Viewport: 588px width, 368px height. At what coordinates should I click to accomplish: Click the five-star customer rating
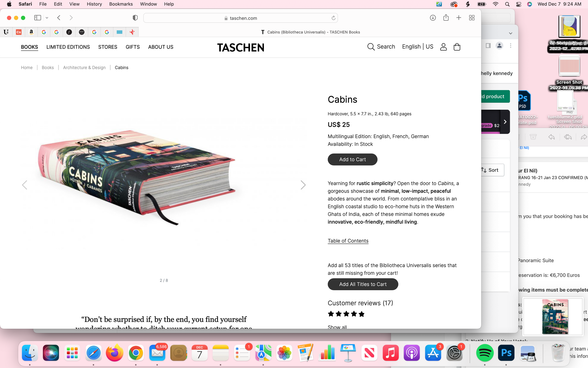click(346, 314)
